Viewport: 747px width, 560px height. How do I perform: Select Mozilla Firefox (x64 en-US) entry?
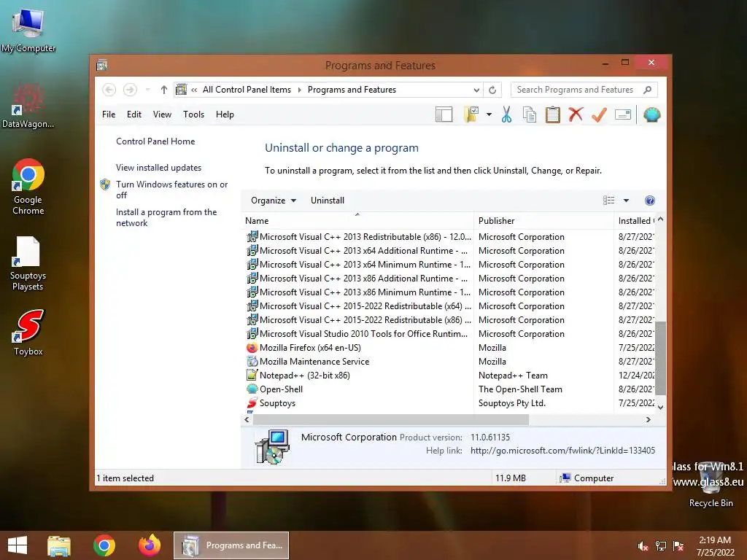click(310, 348)
